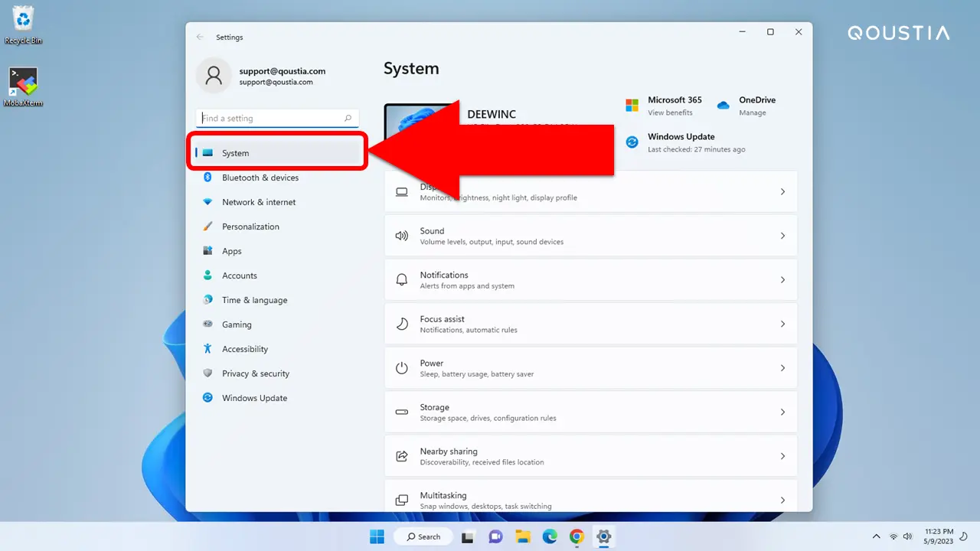Click the Sound settings title
The width and height of the screenshot is (980, 551).
pyautogui.click(x=432, y=231)
